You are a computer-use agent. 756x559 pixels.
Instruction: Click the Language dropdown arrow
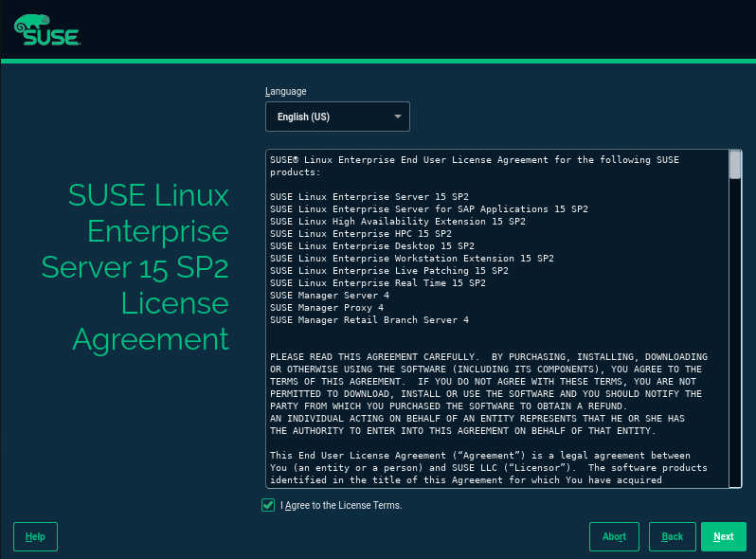[x=398, y=117]
